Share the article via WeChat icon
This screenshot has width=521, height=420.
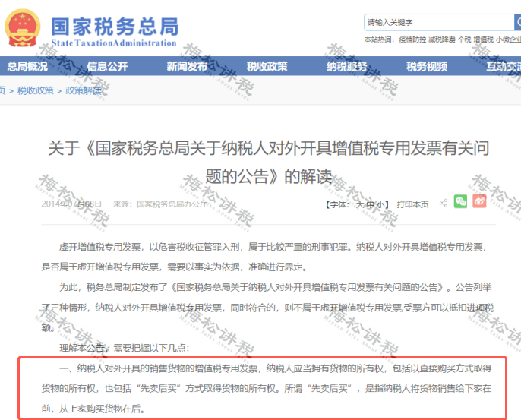(x=460, y=201)
